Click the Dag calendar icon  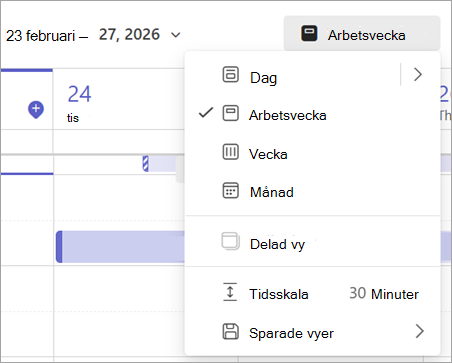tap(230, 74)
